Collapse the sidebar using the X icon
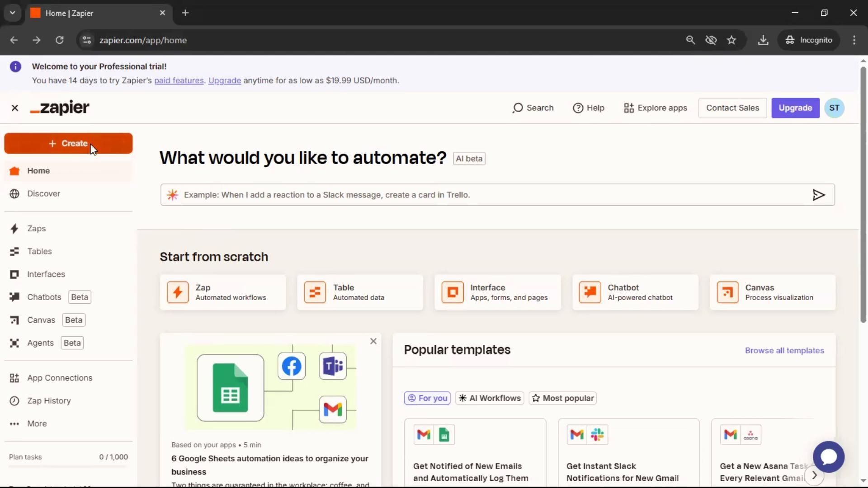The width and height of the screenshot is (868, 488). coord(15,108)
